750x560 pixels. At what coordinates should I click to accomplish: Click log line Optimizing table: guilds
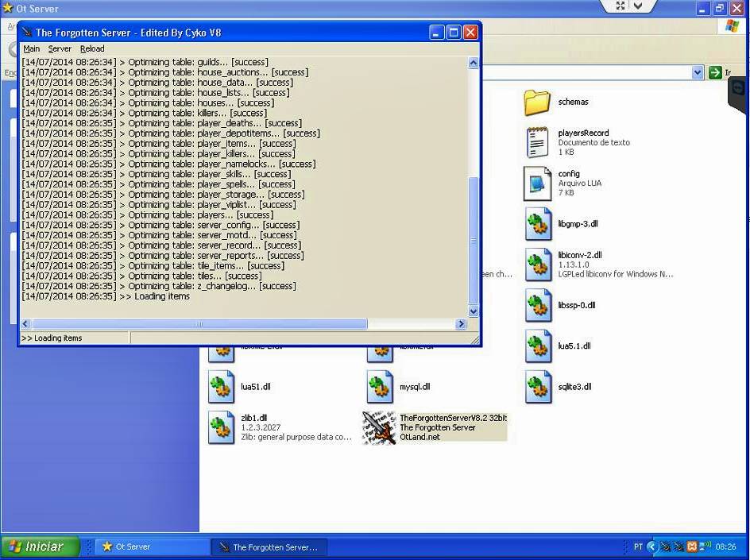(x=145, y=62)
